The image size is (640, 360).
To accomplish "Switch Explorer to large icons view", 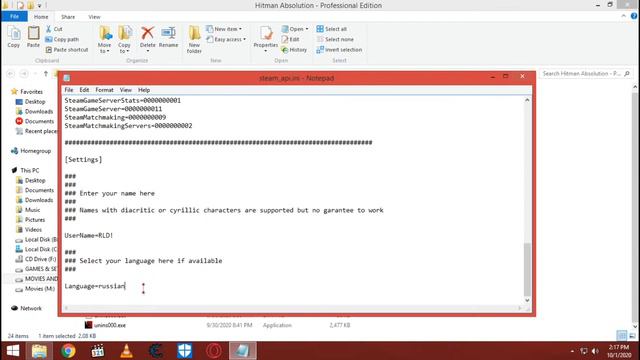I will [x=632, y=336].
